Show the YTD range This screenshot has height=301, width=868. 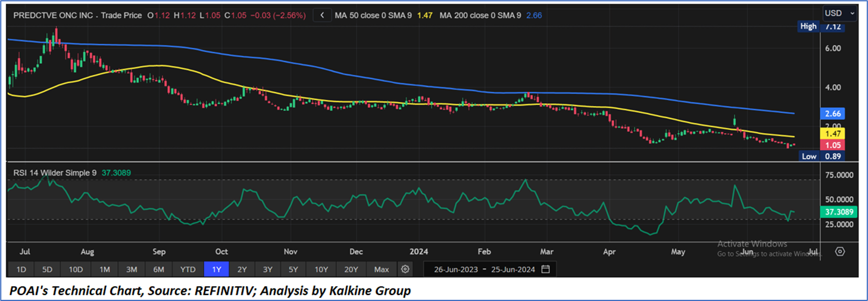(188, 269)
